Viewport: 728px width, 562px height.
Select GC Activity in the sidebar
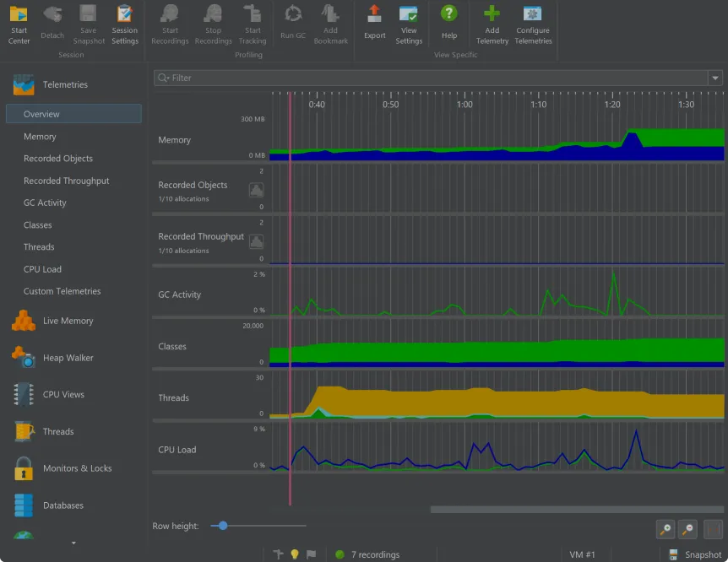45,203
